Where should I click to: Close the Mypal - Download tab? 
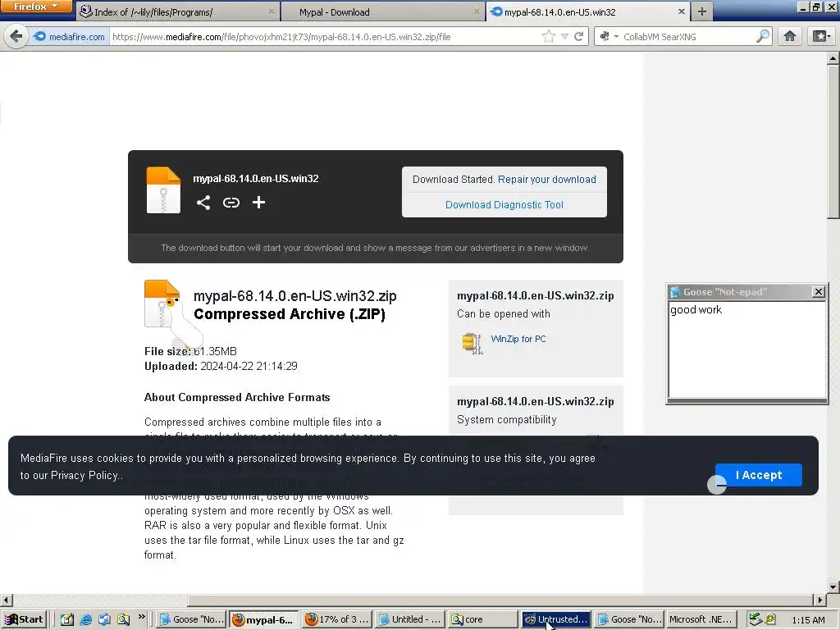(x=477, y=11)
